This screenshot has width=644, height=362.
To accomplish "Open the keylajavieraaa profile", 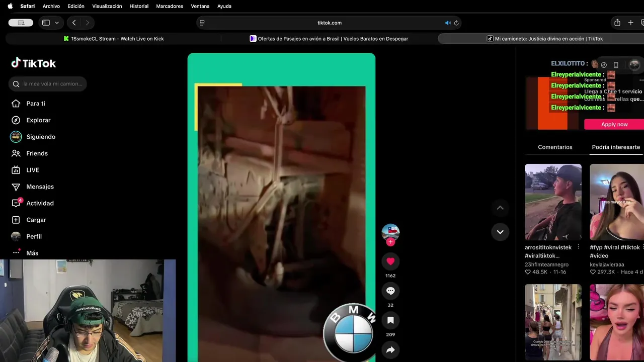I will click(x=607, y=264).
